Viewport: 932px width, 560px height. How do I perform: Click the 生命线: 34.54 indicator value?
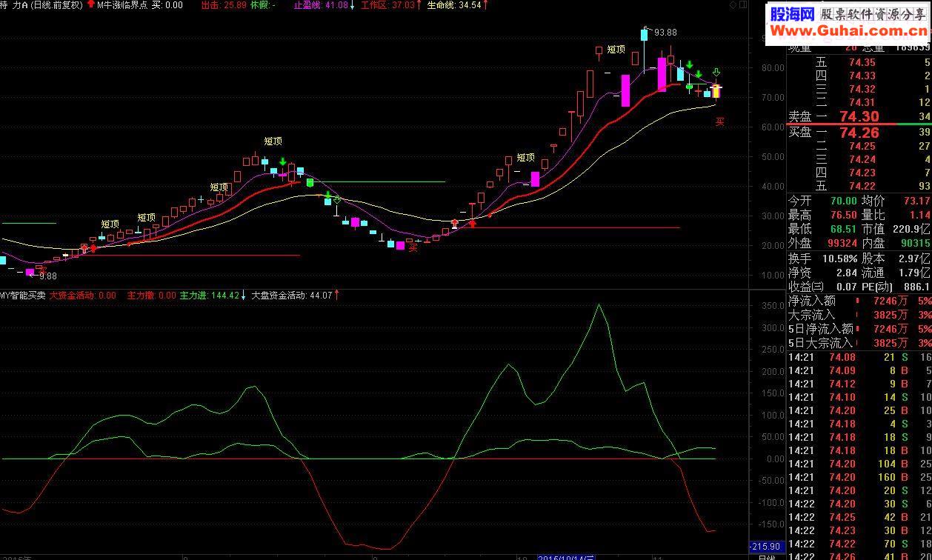tap(454, 5)
